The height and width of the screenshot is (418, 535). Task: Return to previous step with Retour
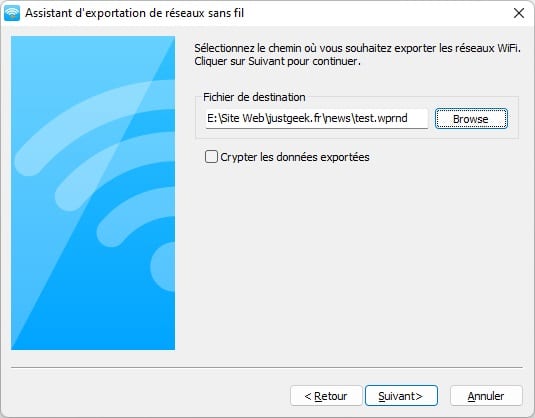tap(326, 396)
